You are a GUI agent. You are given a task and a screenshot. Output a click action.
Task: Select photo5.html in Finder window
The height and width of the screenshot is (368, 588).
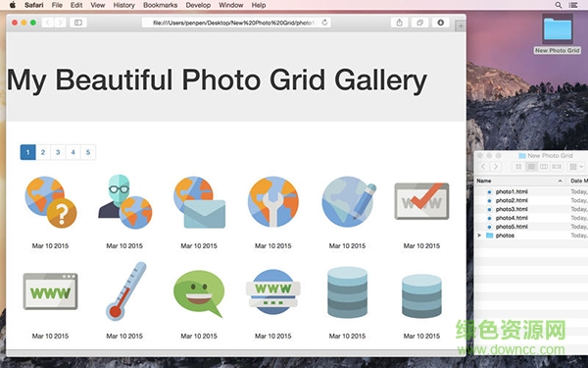pos(512,227)
